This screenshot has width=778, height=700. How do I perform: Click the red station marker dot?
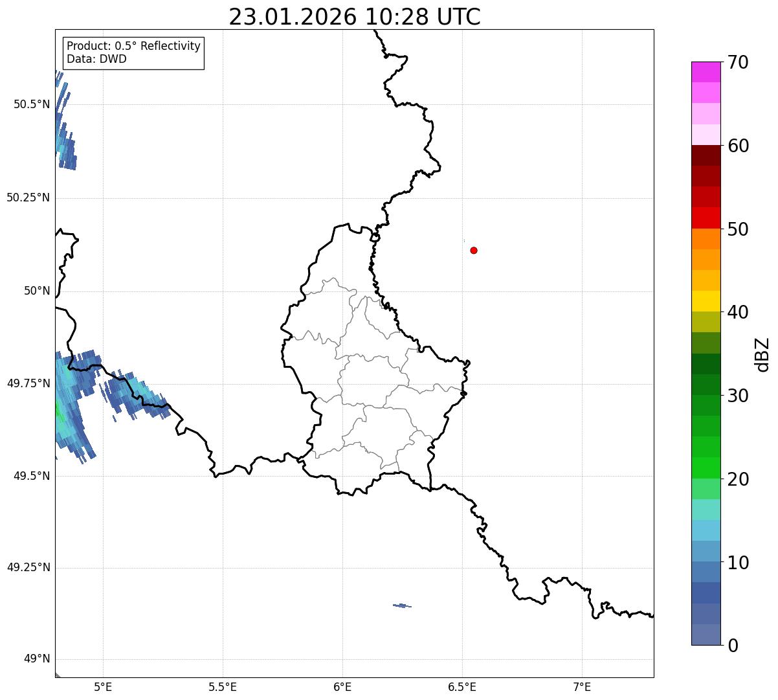[x=474, y=251]
